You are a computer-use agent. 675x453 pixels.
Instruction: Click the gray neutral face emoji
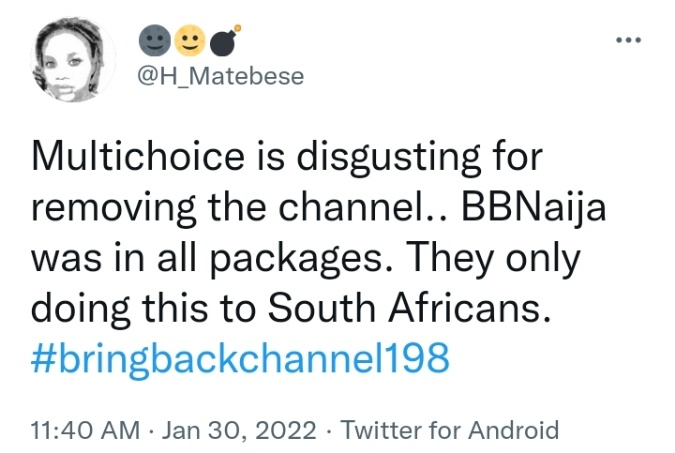point(157,40)
